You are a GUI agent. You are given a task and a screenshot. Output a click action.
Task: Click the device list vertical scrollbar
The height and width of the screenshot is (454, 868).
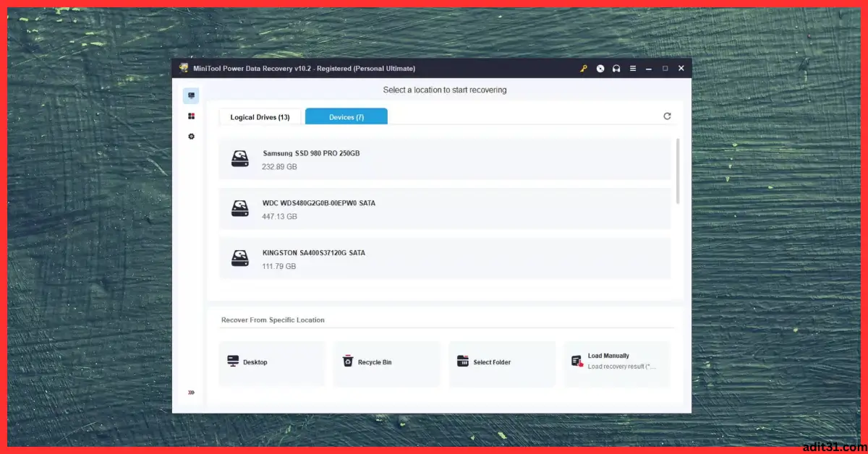pos(678,171)
